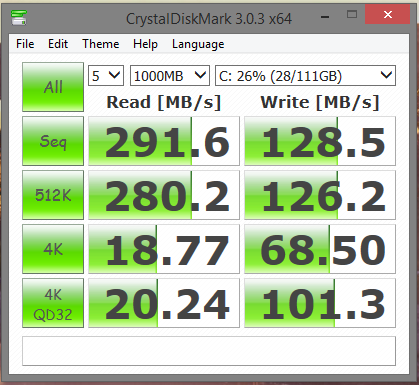Start the 4K random test
Screen dimensions: 419x385
(x=53, y=249)
